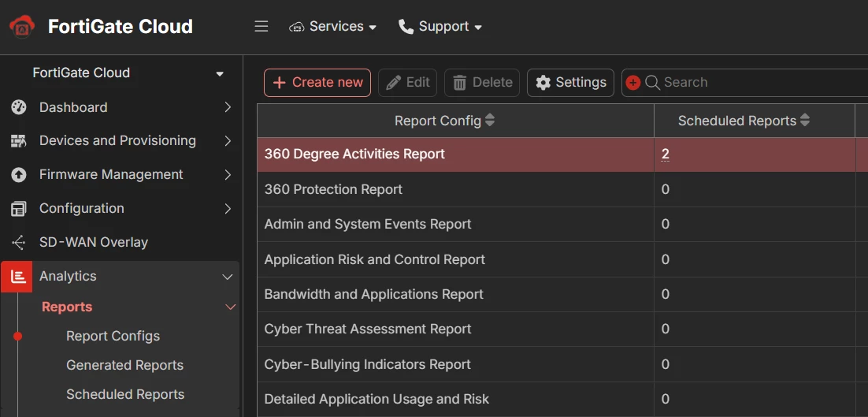Select Detailed Application Usage and Risk
Viewport: 868px width, 417px height.
[x=562, y=400]
